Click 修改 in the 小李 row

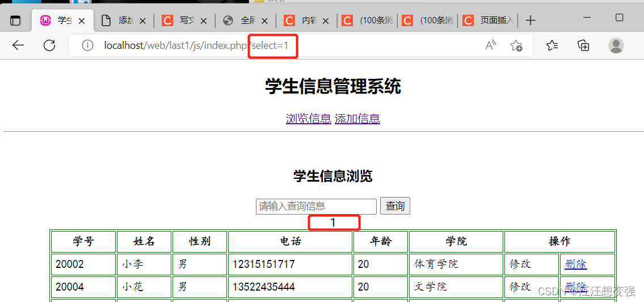(x=520, y=264)
